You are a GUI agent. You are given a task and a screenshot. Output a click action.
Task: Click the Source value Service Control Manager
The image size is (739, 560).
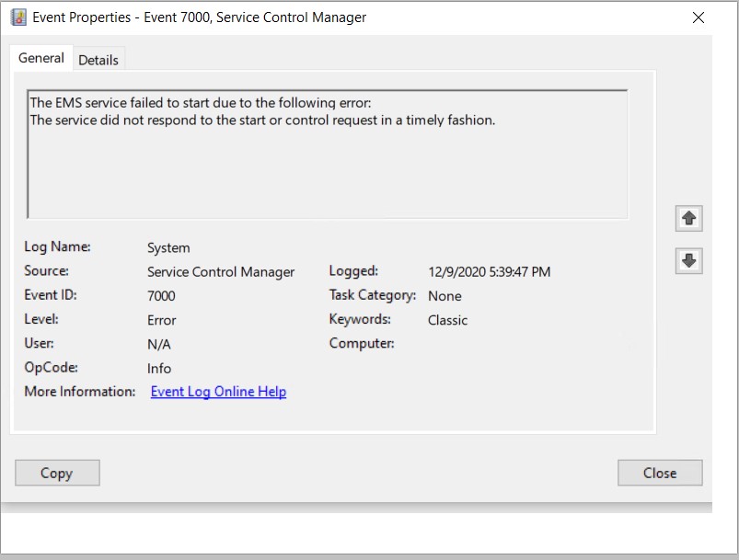(x=220, y=272)
